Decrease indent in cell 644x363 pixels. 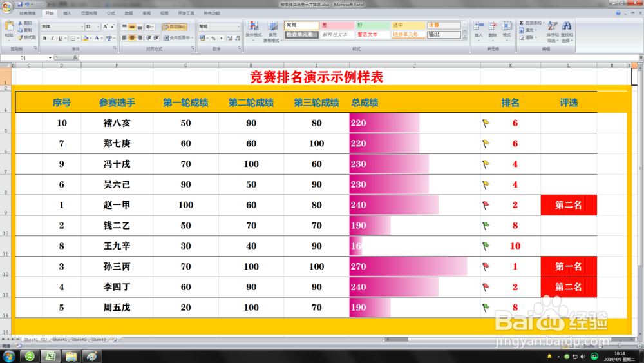pos(149,38)
